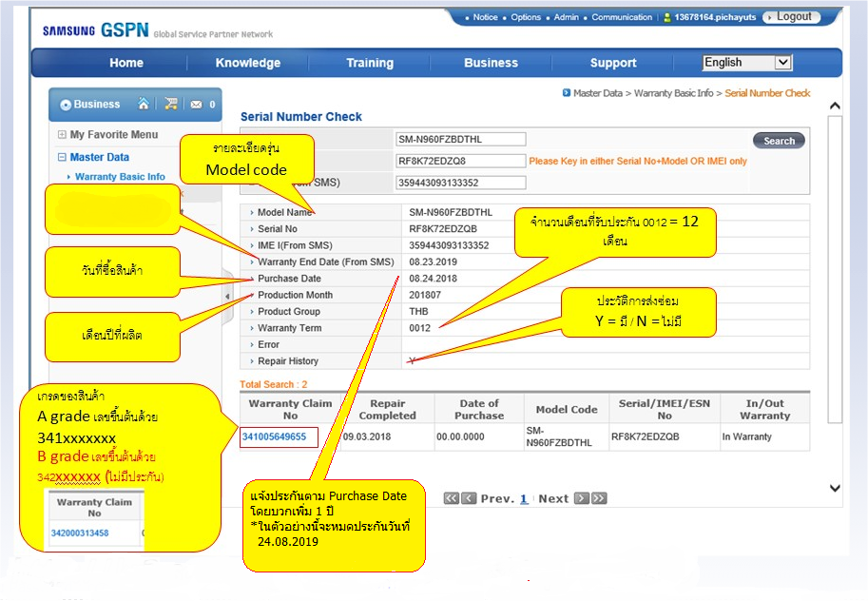Select Warranty Term value 0012
This screenshot has width=868, height=601.
(x=419, y=328)
